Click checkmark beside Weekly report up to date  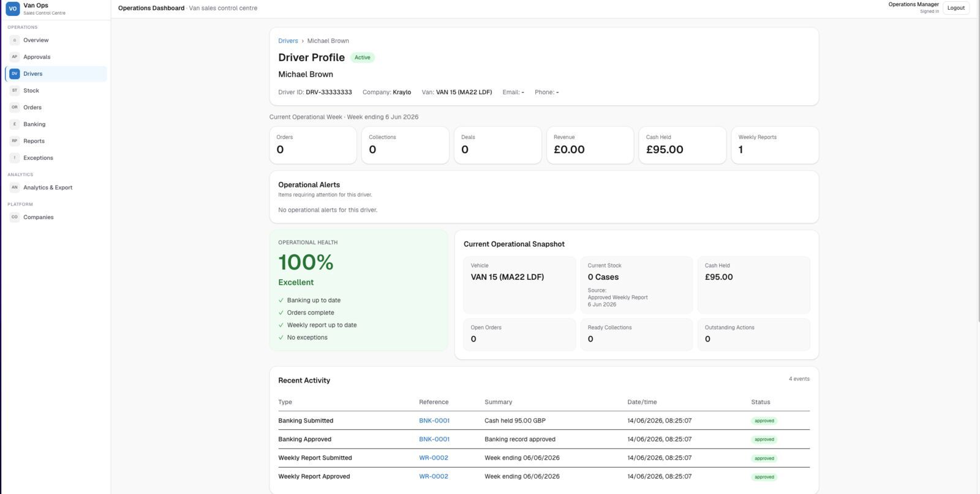click(x=281, y=325)
